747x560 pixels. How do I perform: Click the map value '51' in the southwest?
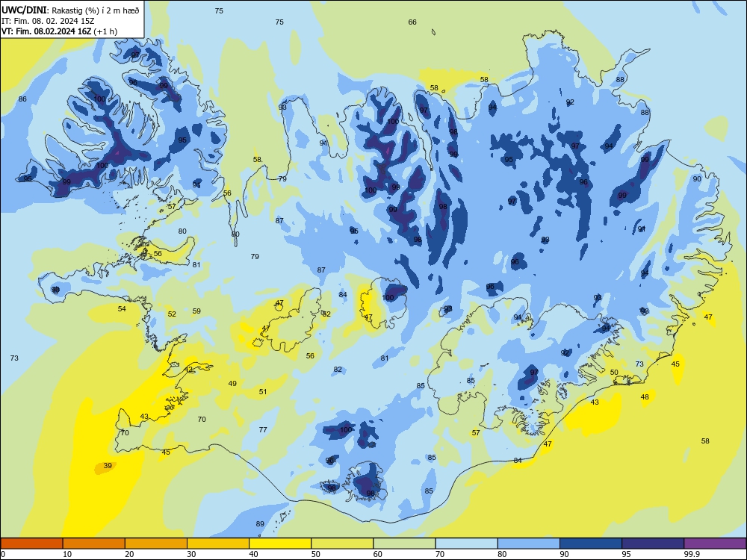pyautogui.click(x=263, y=391)
